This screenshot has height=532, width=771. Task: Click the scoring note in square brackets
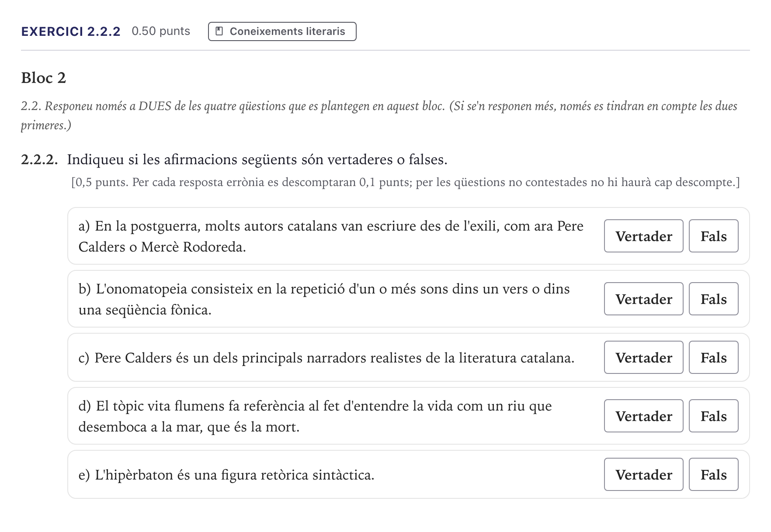pyautogui.click(x=406, y=182)
